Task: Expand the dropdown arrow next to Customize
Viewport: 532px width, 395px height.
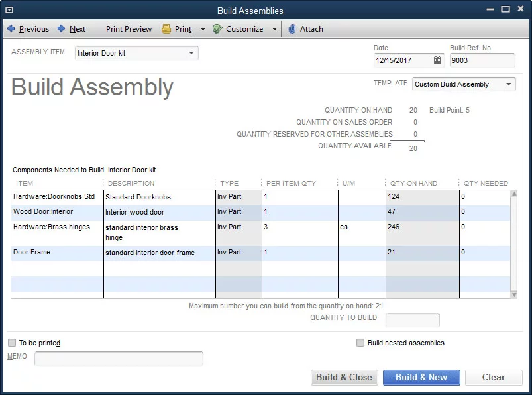Action: pos(276,28)
